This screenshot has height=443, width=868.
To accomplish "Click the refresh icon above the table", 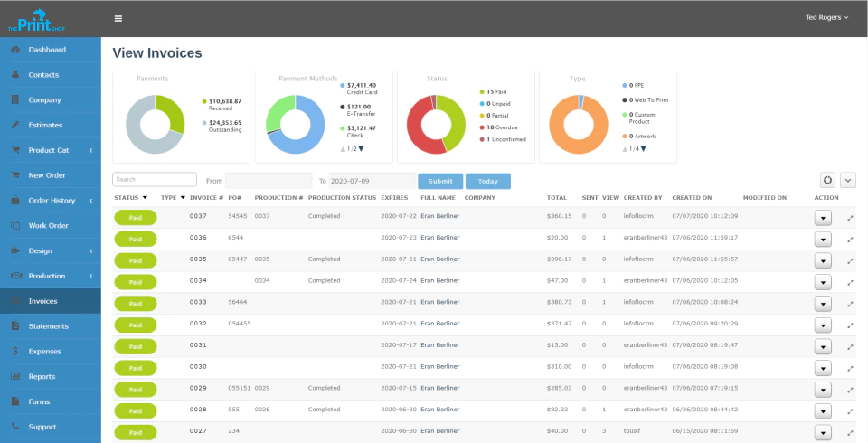I will point(827,180).
